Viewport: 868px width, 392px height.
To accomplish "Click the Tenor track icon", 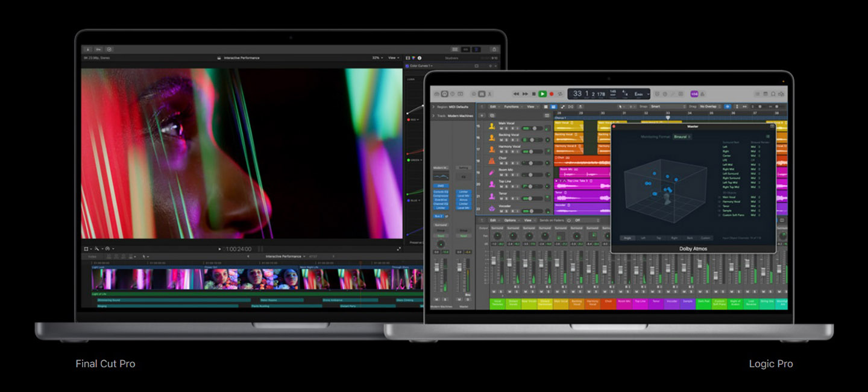I will (492, 195).
